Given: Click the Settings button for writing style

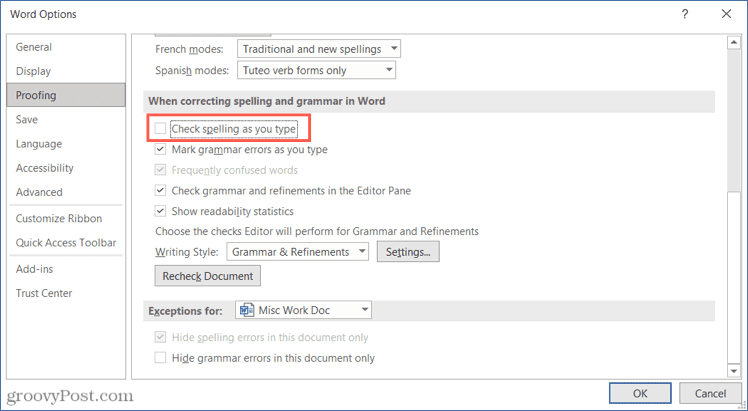Looking at the screenshot, I should click(x=408, y=252).
